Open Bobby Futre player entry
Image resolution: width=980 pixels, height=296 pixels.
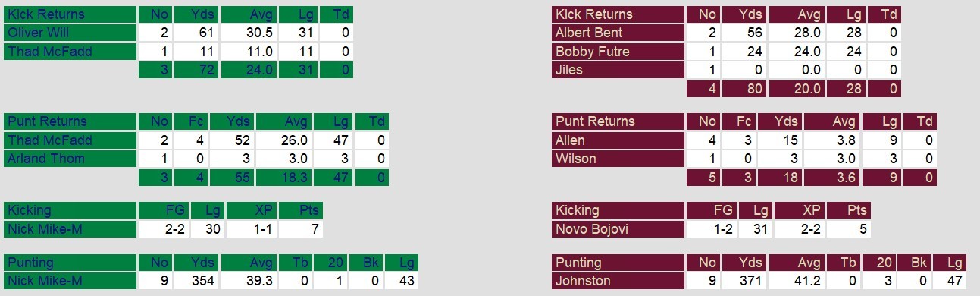592,52
